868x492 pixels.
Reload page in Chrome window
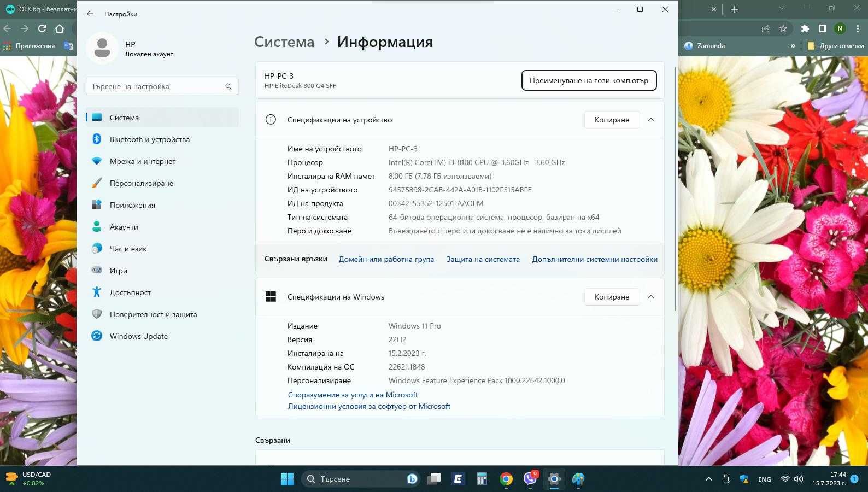[42, 28]
